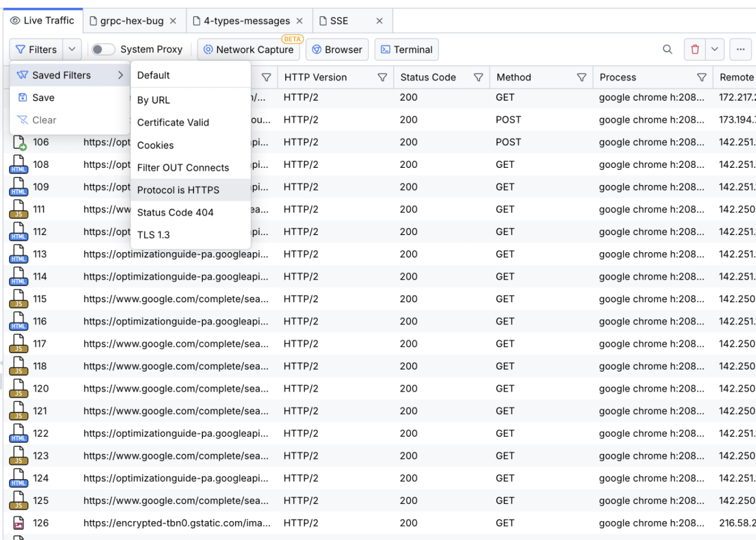Select the Protocol is HTTPS saved filter
756x540 pixels.
pyautogui.click(x=178, y=190)
